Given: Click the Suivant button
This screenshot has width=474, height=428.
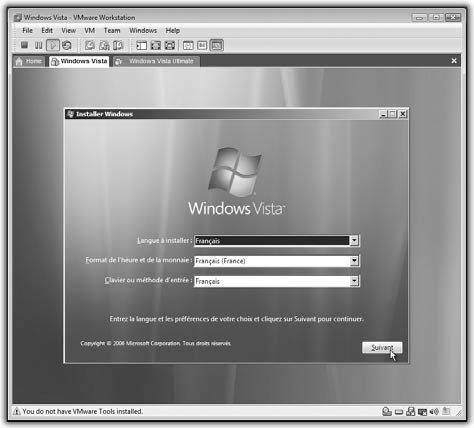Looking at the screenshot, I should (382, 348).
